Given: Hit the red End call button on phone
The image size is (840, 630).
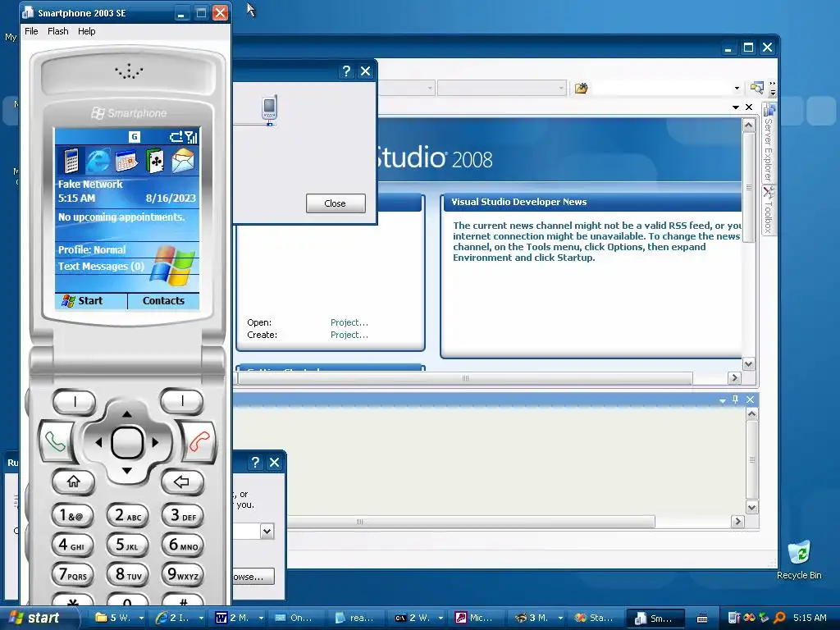Looking at the screenshot, I should click(x=200, y=442).
